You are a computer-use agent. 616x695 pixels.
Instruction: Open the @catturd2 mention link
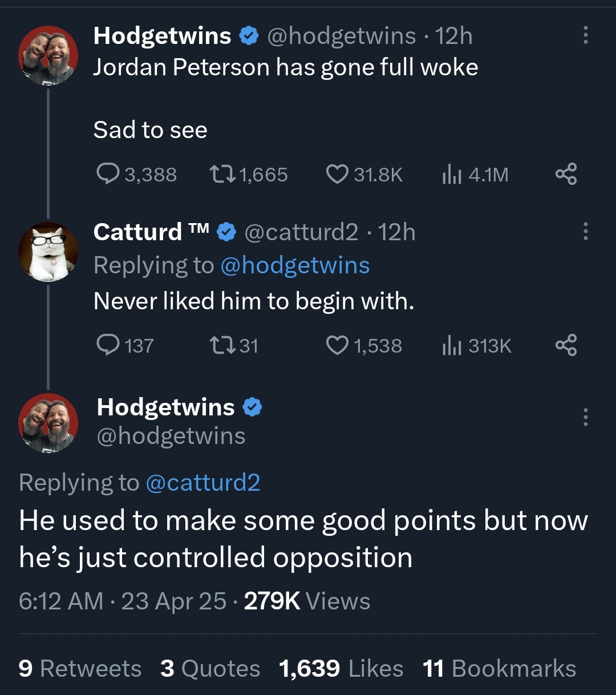203,483
